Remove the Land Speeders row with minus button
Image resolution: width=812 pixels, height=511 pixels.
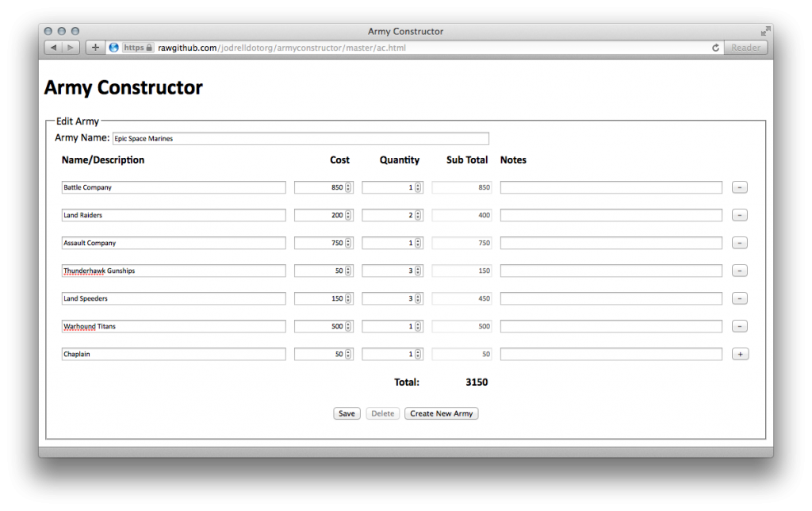pyautogui.click(x=740, y=298)
